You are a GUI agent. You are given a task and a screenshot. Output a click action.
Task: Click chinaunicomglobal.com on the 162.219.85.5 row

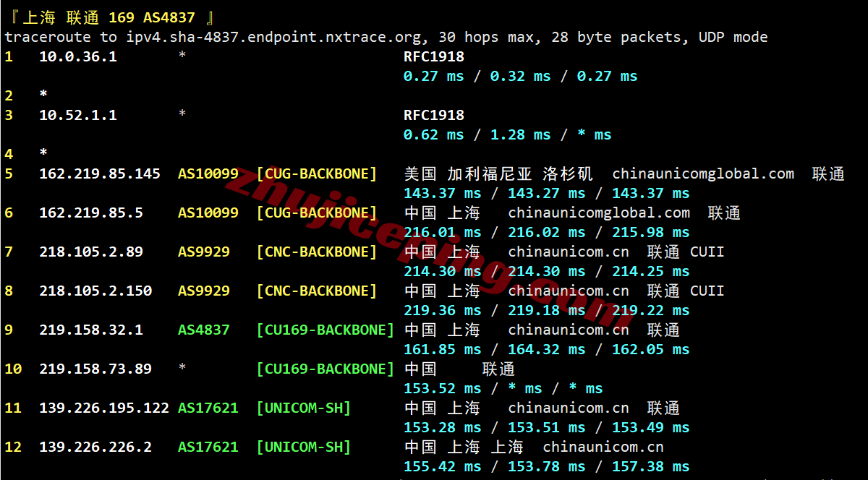coord(599,213)
